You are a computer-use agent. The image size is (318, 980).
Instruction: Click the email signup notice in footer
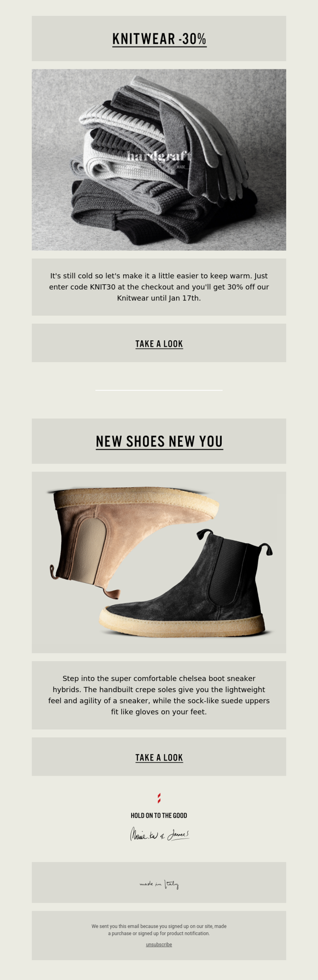tap(159, 929)
